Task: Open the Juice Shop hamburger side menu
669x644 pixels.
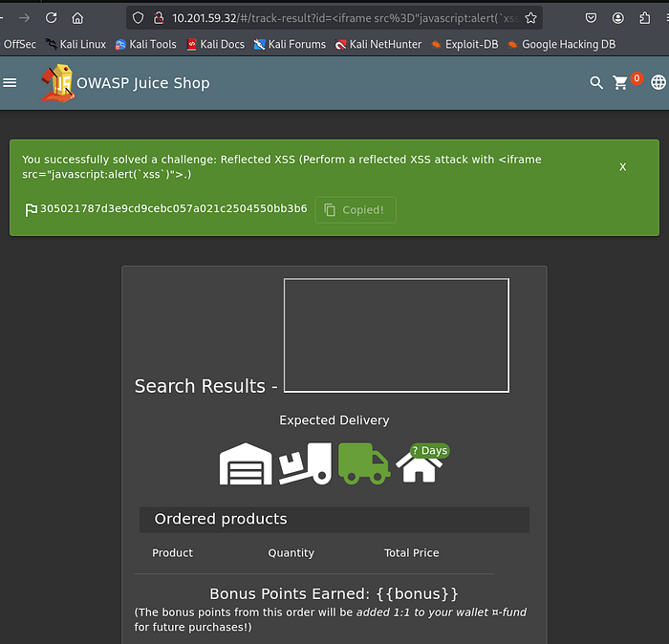Action: tap(10, 83)
